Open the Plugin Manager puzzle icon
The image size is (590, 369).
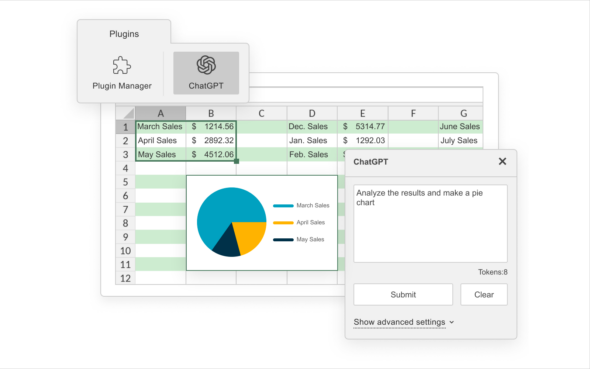coord(122,65)
